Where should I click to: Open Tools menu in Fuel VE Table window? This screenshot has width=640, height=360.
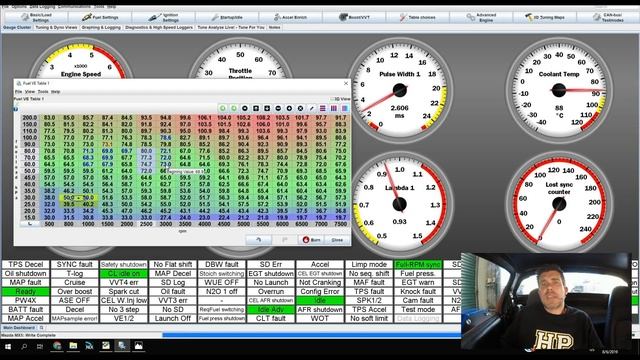click(x=43, y=92)
